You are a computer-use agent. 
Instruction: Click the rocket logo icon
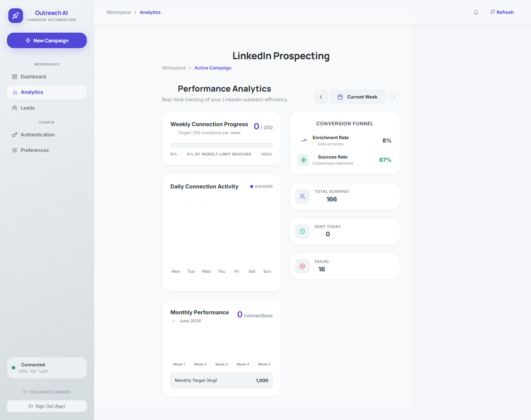pyautogui.click(x=15, y=15)
